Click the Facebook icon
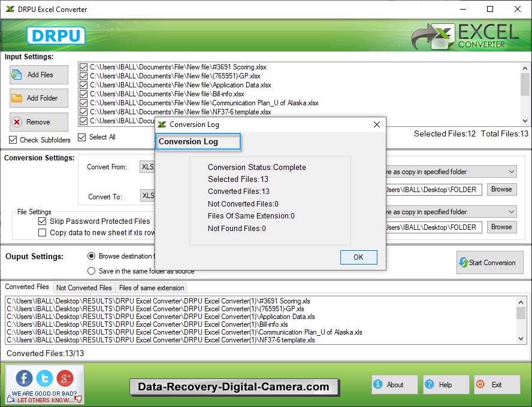The width and height of the screenshot is (532, 407). click(x=24, y=378)
